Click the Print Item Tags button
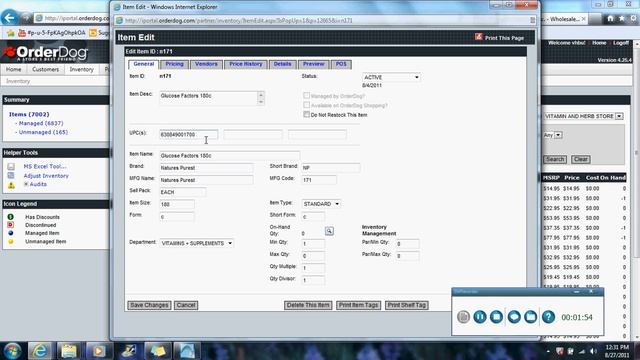Image resolution: width=640 pixels, height=360 pixels. coord(358,305)
